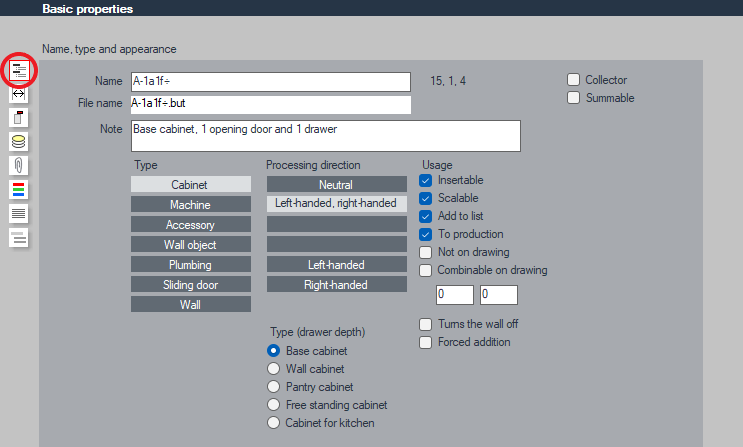Image resolution: width=743 pixels, height=447 pixels.
Task: Select the 'Name, type and appearance' heading
Action: coord(109,49)
